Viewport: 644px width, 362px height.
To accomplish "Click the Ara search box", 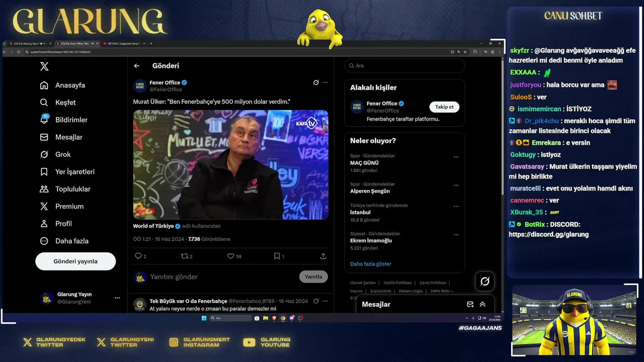I will (x=405, y=66).
